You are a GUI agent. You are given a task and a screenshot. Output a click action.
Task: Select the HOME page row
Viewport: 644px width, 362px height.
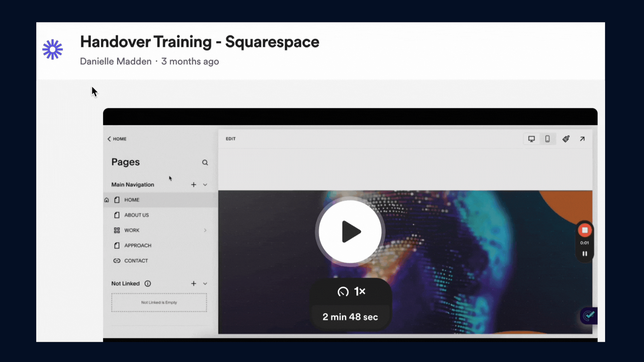click(160, 200)
